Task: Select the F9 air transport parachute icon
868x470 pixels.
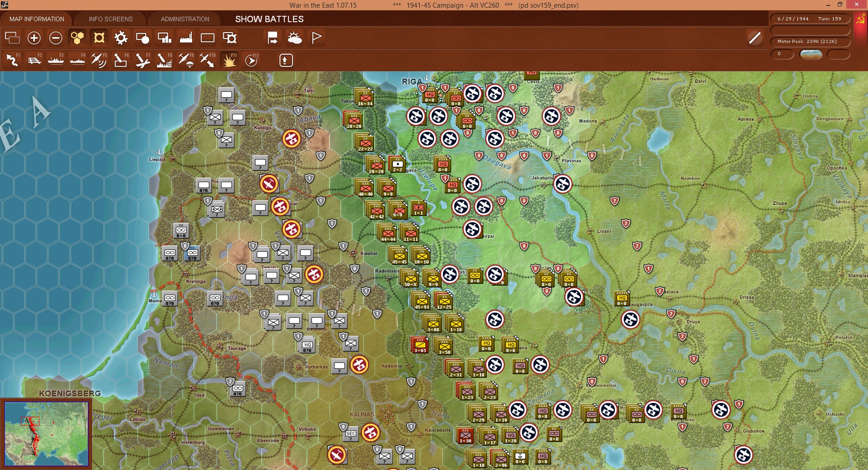Action: click(x=186, y=60)
